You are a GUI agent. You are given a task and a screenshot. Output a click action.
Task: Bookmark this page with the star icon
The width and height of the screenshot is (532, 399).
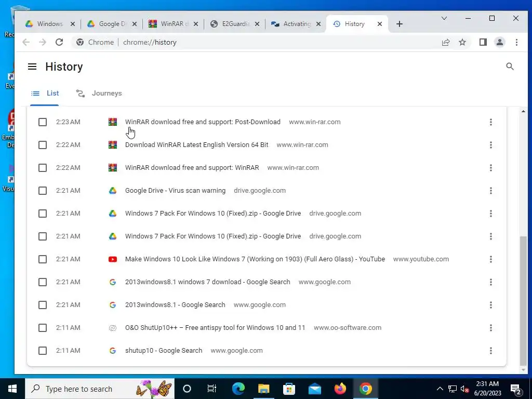click(462, 42)
